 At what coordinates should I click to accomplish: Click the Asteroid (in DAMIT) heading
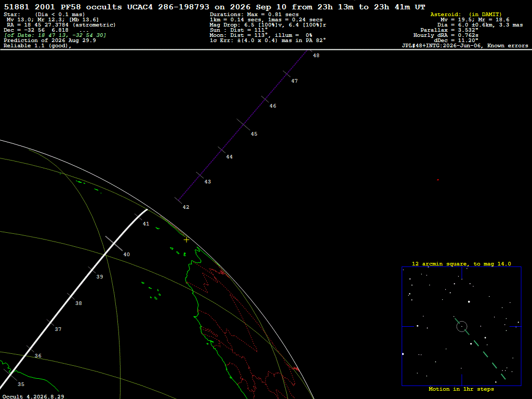[465, 14]
